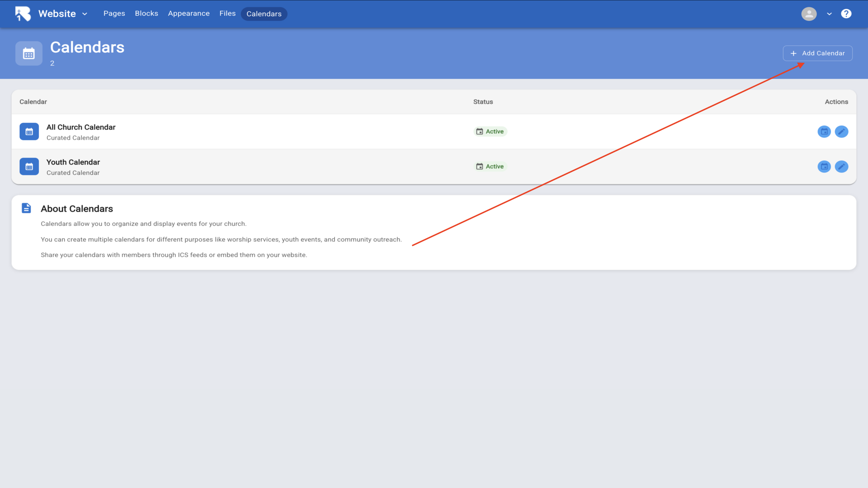868x488 pixels.
Task: Click the Add Calendar button
Action: pos(817,53)
